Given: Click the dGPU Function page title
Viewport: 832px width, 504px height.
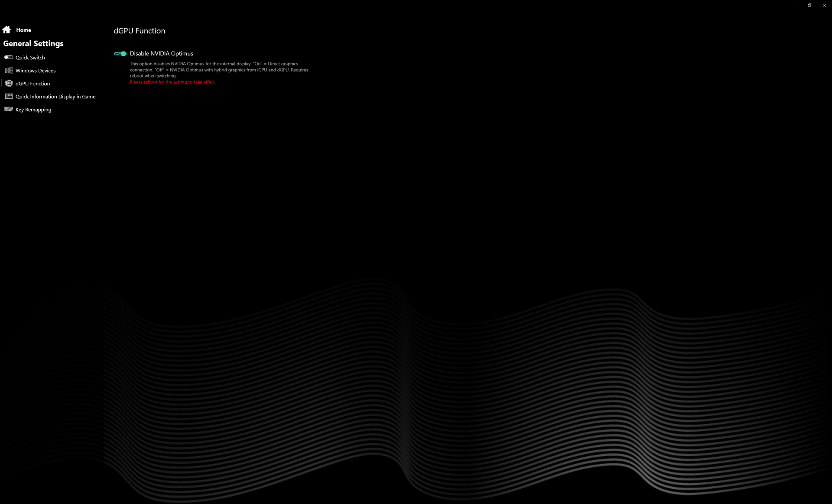Looking at the screenshot, I should tap(140, 31).
